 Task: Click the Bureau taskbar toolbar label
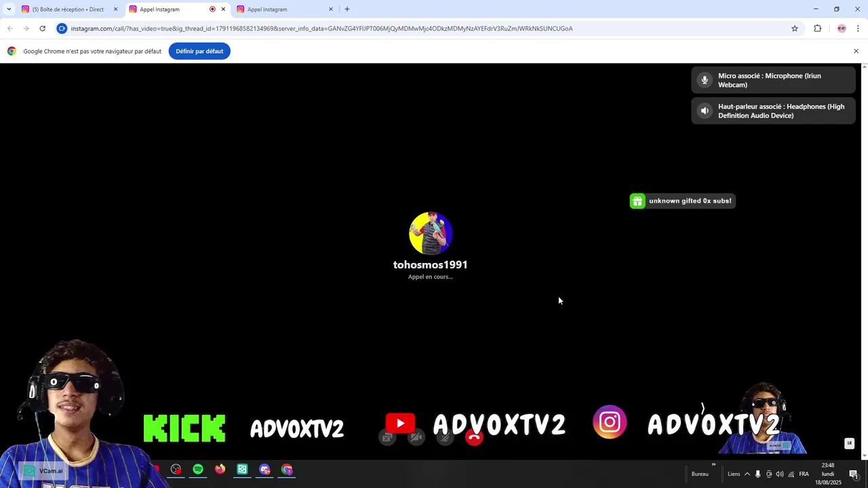click(x=700, y=474)
